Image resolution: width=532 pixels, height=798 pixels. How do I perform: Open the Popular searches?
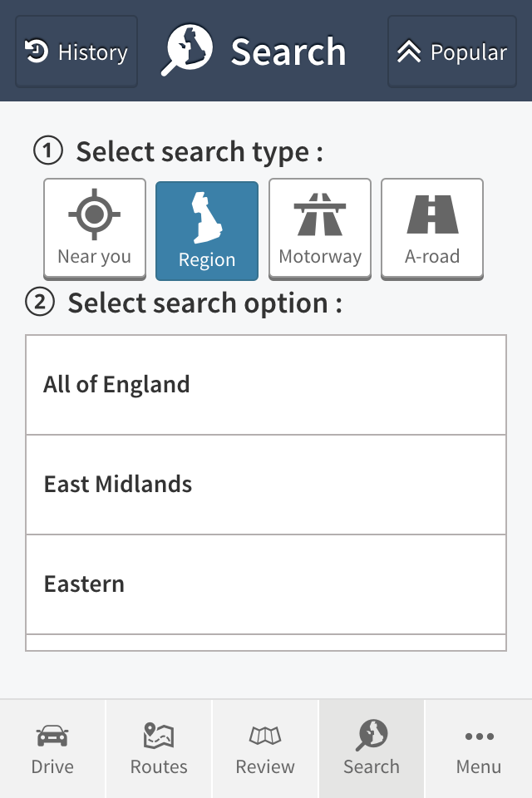[452, 52]
